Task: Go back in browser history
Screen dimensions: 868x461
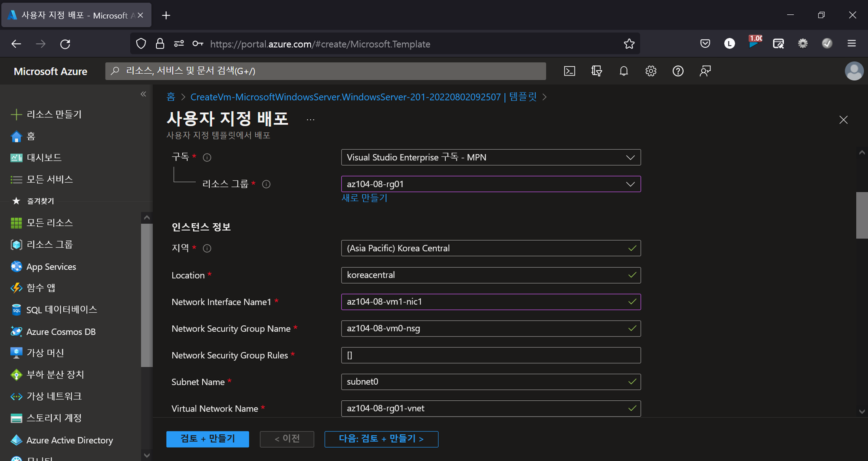Action: click(x=16, y=44)
